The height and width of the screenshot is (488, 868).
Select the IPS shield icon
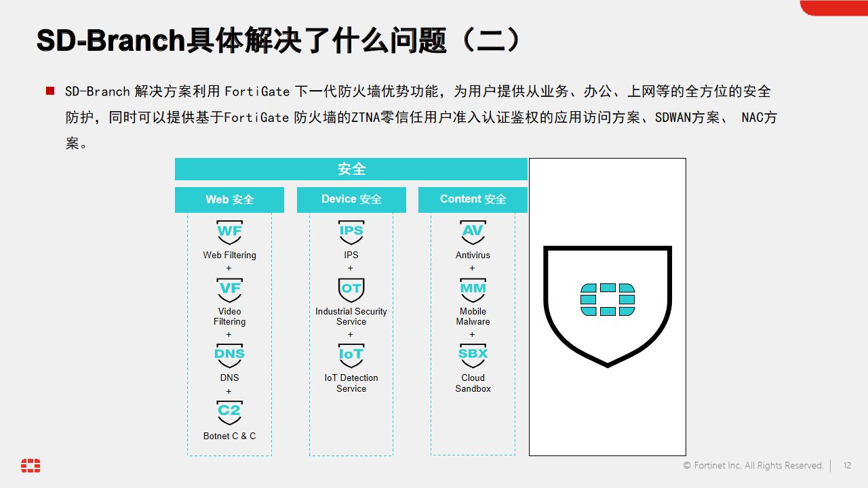[x=351, y=232]
